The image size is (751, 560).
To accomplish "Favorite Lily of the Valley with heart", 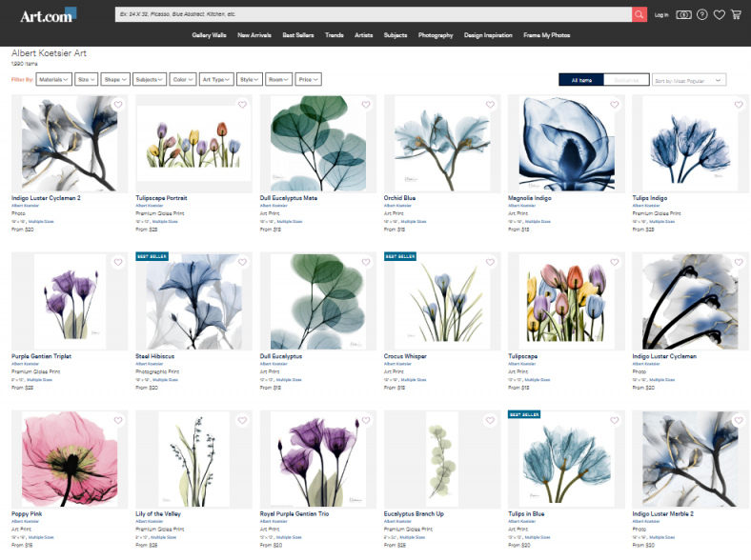I will point(242,420).
